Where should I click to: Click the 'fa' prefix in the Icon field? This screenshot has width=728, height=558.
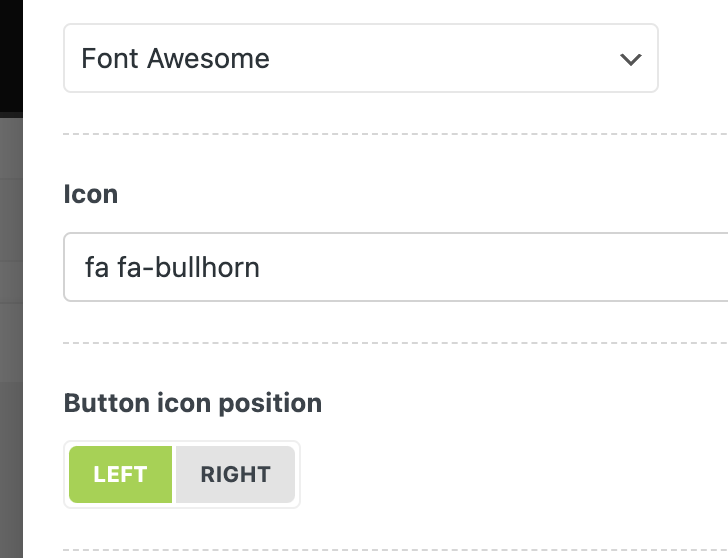(x=97, y=268)
